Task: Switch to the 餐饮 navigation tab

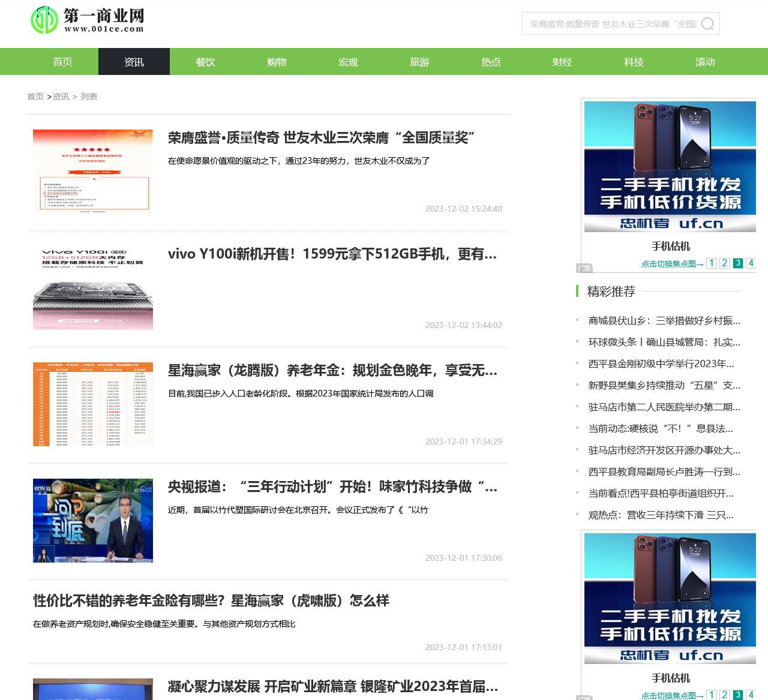Action: tap(205, 62)
